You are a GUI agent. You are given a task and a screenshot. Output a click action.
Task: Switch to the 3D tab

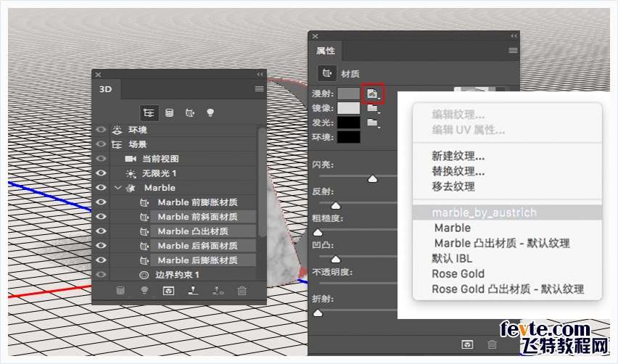tap(106, 89)
